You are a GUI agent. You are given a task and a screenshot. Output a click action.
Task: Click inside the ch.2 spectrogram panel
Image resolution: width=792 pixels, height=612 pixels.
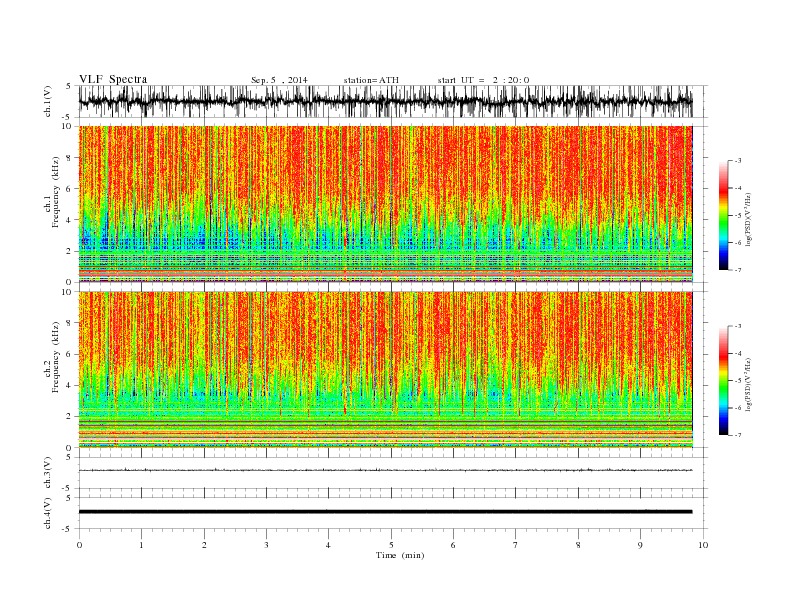pyautogui.click(x=385, y=370)
